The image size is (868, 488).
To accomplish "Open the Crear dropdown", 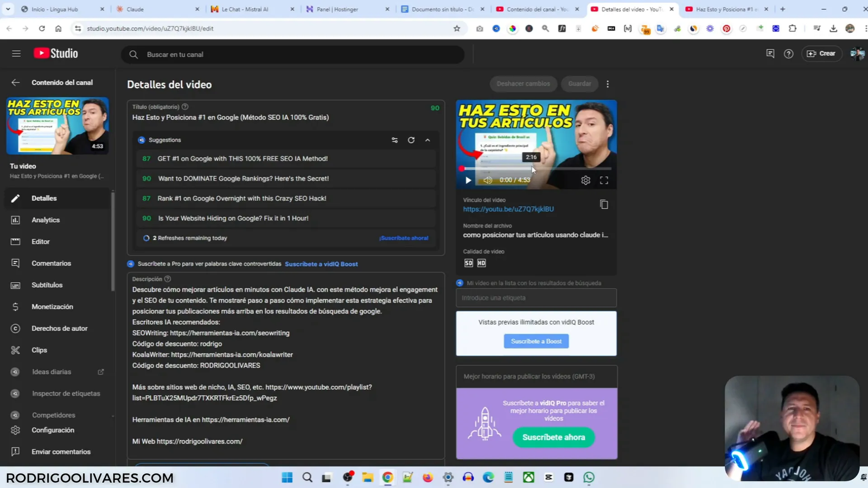I will 821,54.
